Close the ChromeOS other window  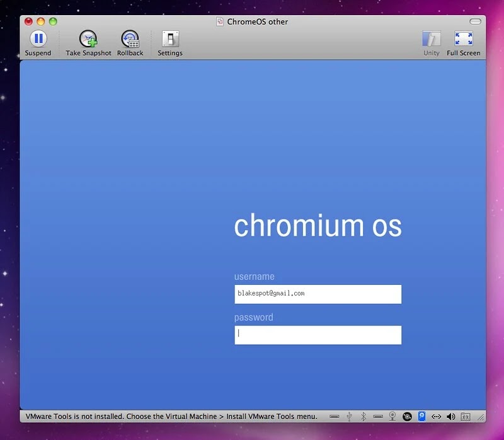(28, 21)
